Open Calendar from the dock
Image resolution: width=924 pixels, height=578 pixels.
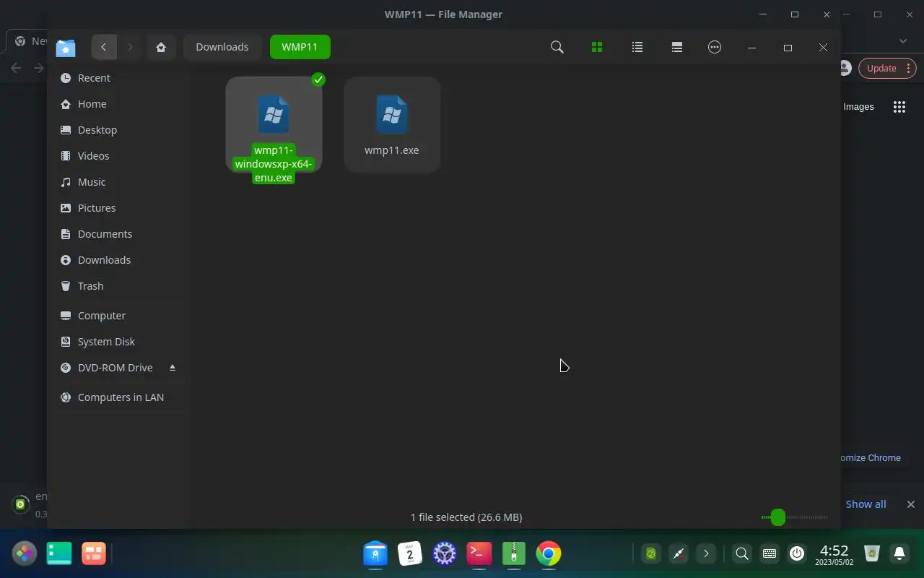410,553
